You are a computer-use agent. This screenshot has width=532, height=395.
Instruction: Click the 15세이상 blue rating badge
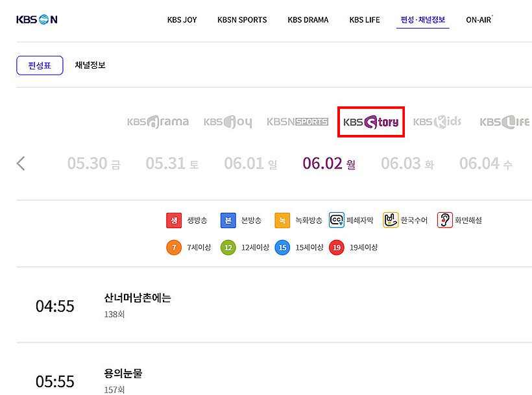tap(283, 247)
